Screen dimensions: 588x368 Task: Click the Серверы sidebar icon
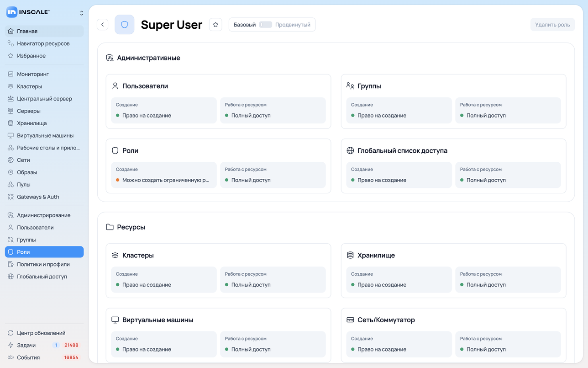point(10,111)
